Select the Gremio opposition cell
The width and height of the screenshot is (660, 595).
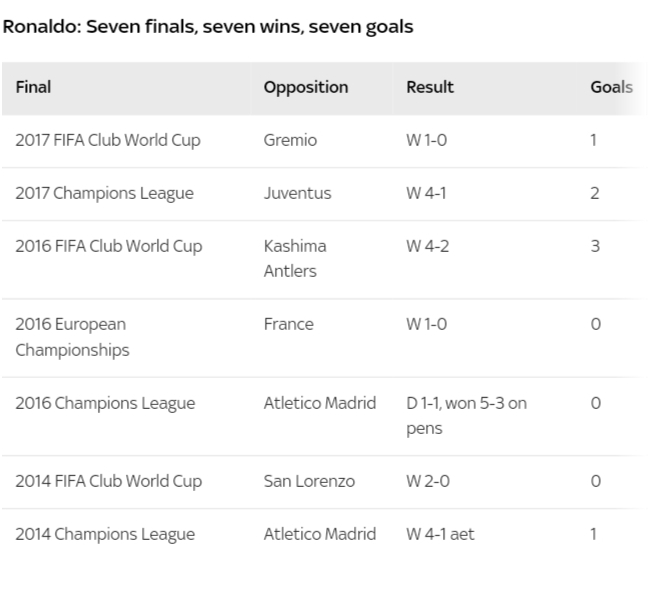click(290, 140)
